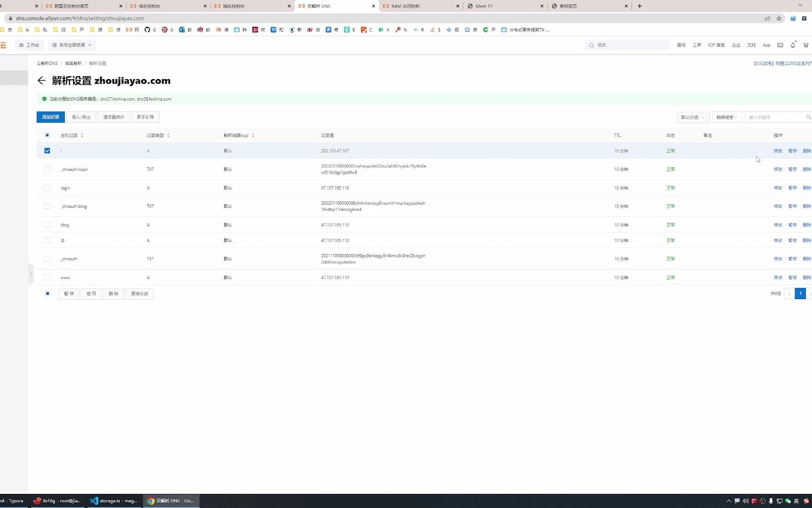Open the shopping cart icon
The width and height of the screenshot is (812, 508).
tap(805, 45)
